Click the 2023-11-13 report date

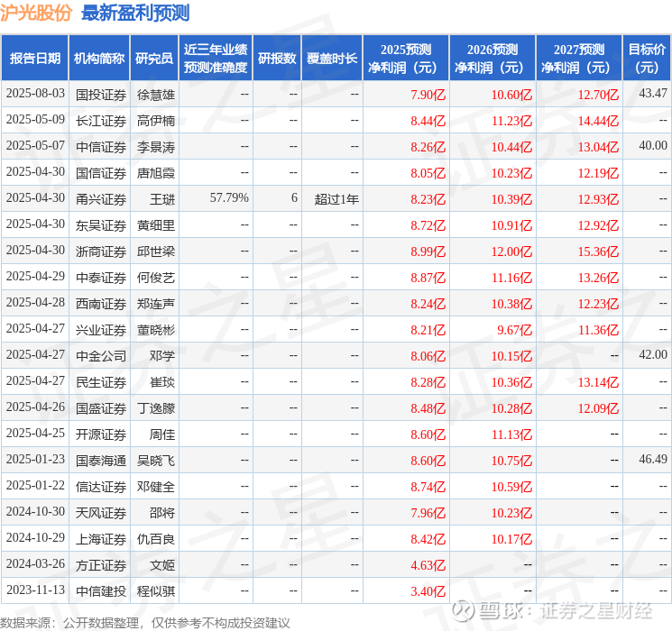pyautogui.click(x=35, y=590)
